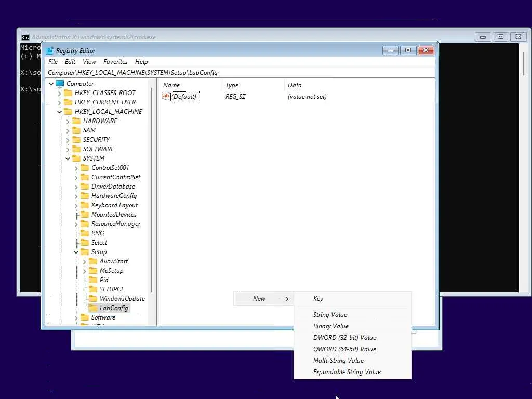The image size is (532, 399).
Task: Open the Edit menu
Action: click(70, 62)
